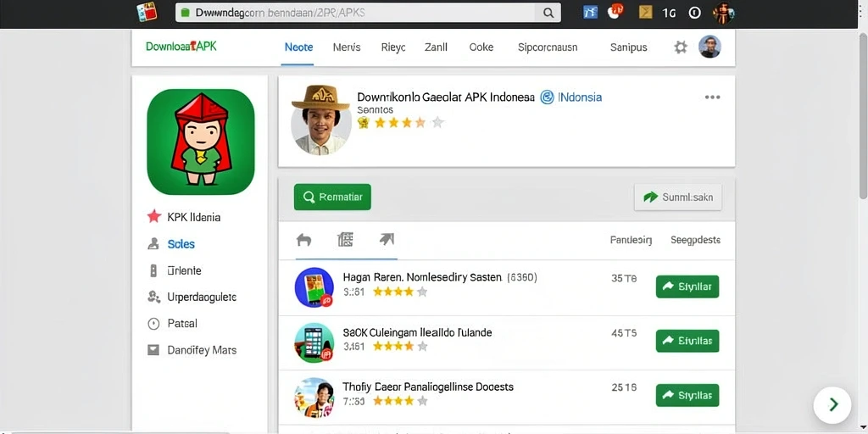Open Dandifey Mars sidebar item
This screenshot has width=868, height=434.
point(192,350)
